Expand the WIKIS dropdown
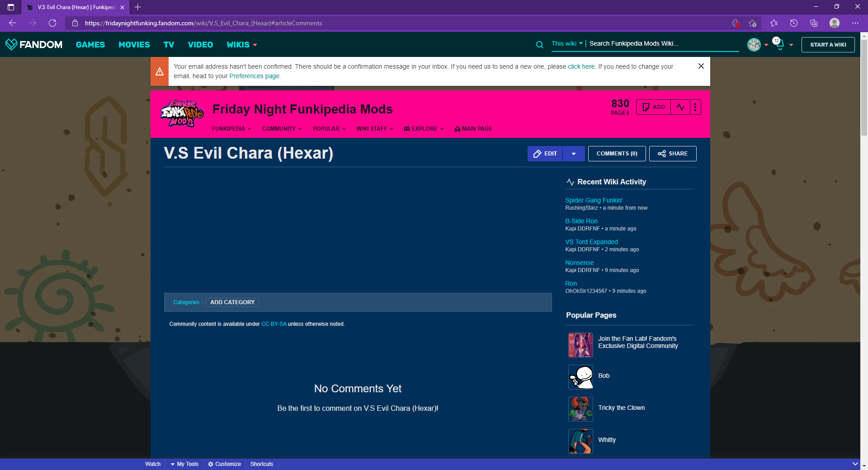 [242, 45]
